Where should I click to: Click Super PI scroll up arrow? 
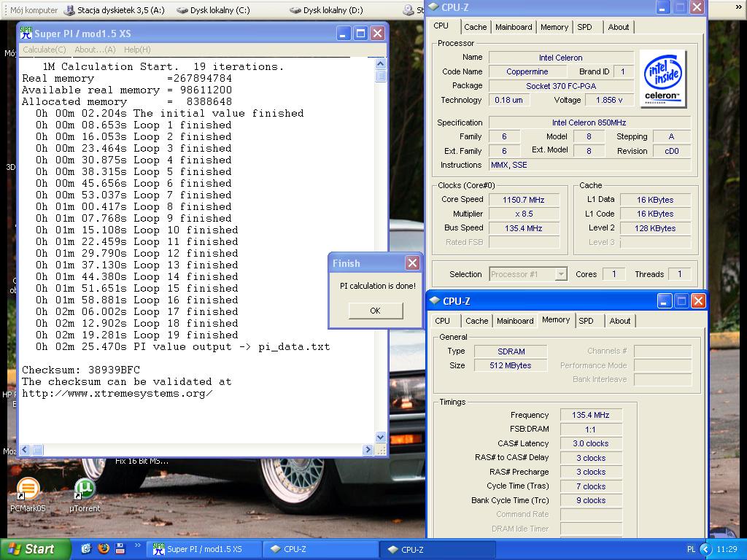pyautogui.click(x=380, y=63)
